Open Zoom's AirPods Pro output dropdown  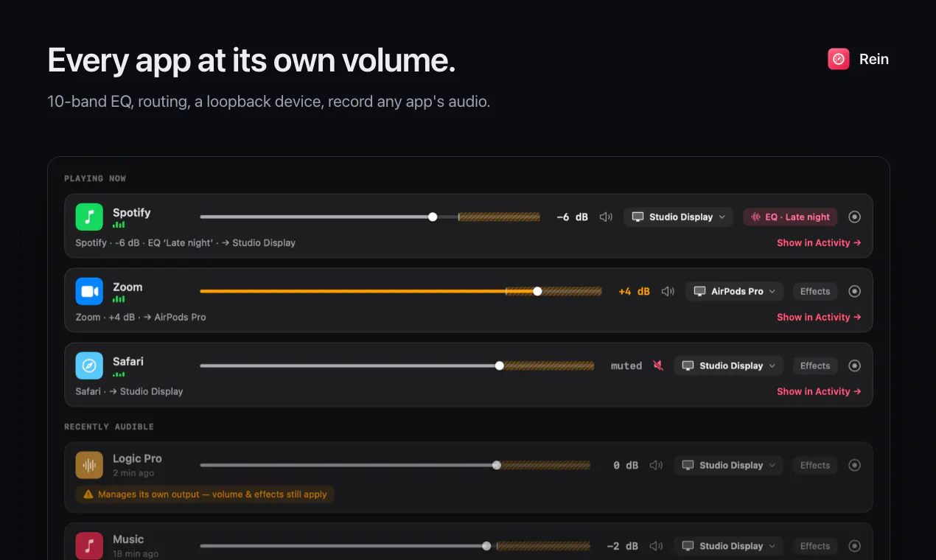pyautogui.click(x=734, y=291)
